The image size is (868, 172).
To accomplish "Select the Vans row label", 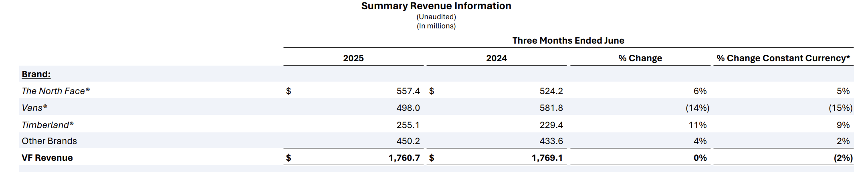I will (x=34, y=108).
